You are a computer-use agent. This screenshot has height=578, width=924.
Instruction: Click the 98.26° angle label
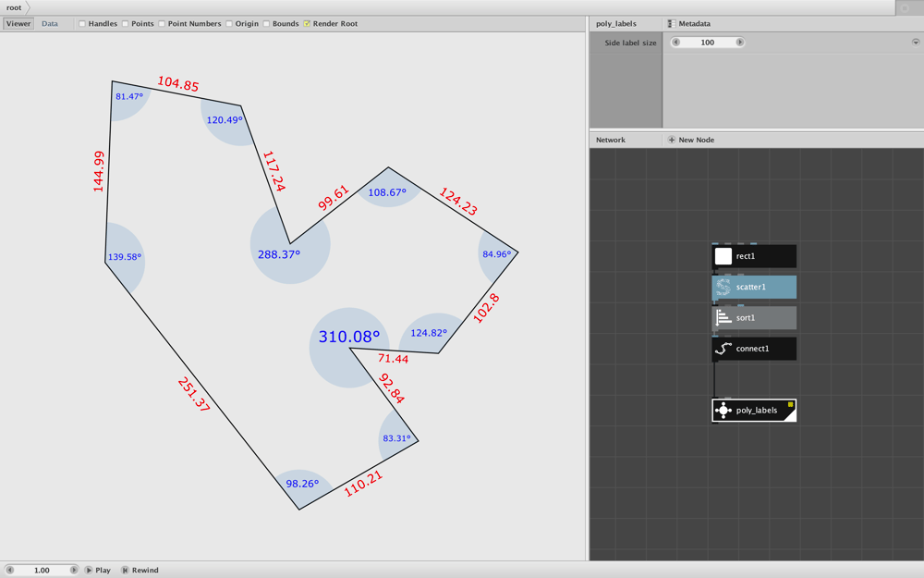[302, 484]
